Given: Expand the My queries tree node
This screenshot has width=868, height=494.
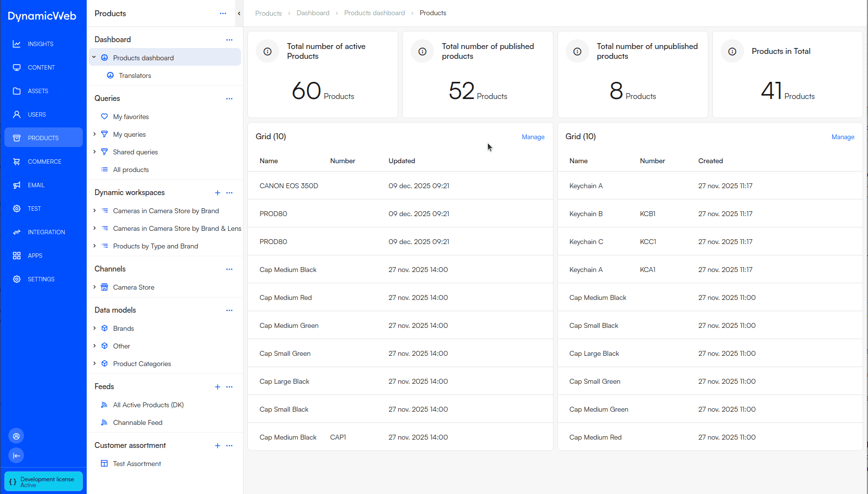Looking at the screenshot, I should tap(95, 134).
